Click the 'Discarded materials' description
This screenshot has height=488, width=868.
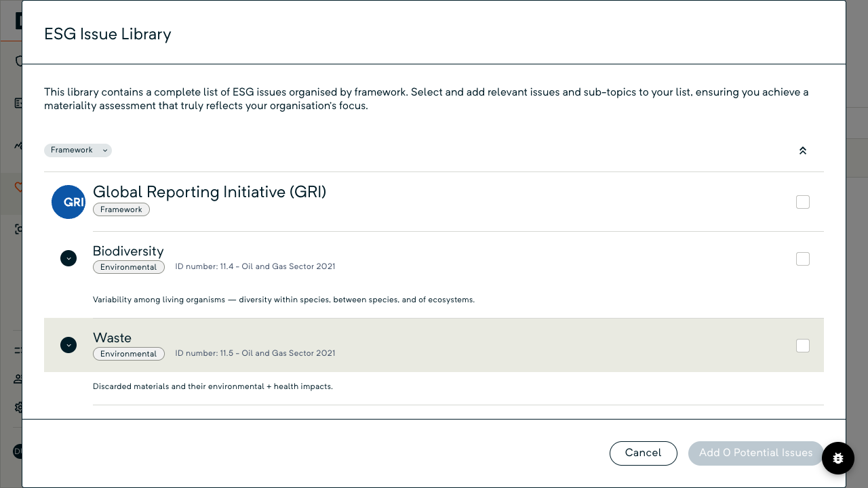point(213,386)
